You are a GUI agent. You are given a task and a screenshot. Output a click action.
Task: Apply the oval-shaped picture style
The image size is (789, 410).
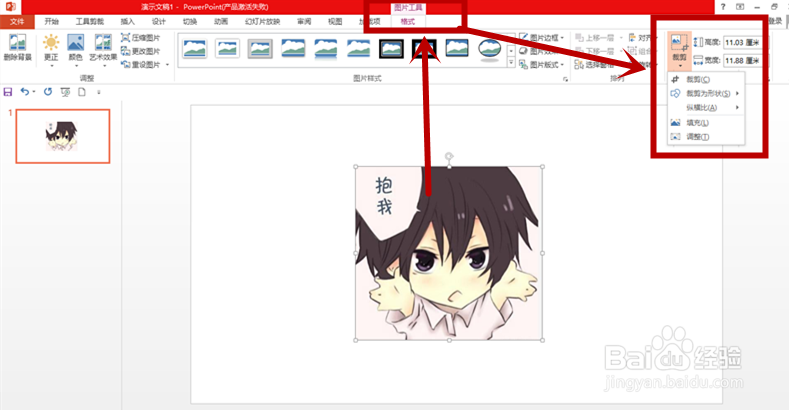point(490,49)
